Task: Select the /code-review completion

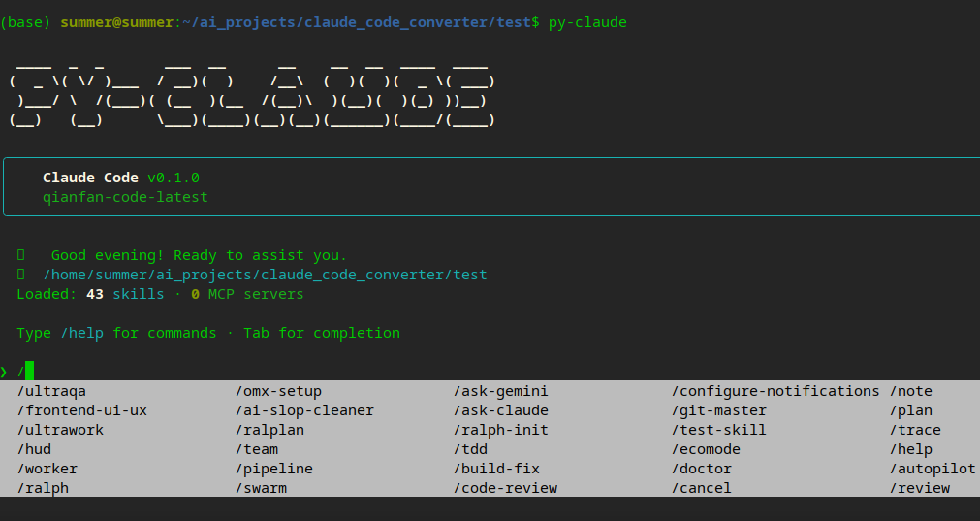Action: [x=506, y=488]
